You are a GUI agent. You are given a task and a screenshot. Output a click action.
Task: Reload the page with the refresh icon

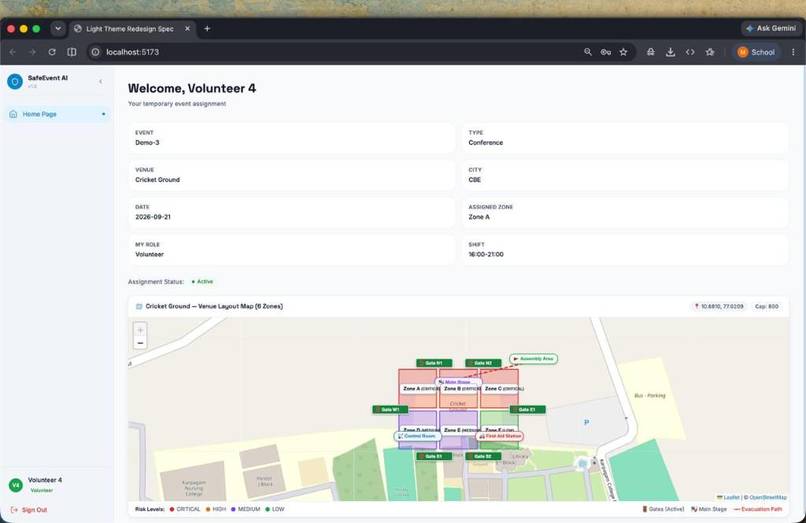(52, 52)
